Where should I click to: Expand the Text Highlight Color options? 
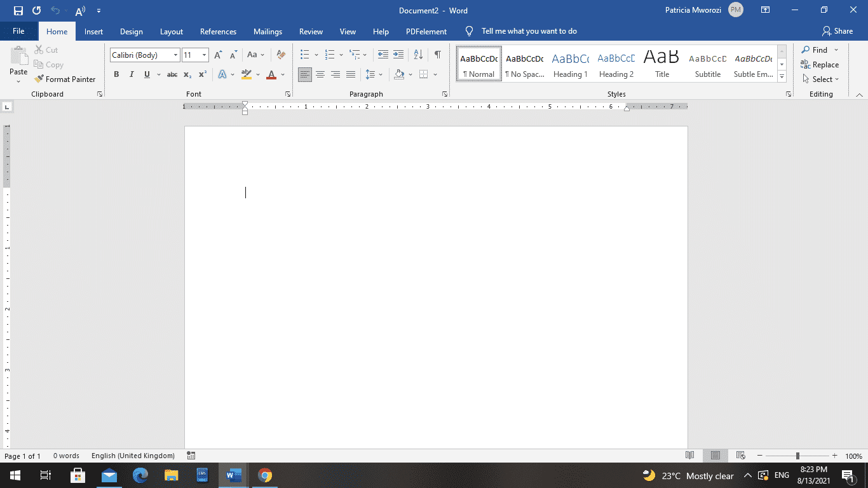pyautogui.click(x=257, y=74)
